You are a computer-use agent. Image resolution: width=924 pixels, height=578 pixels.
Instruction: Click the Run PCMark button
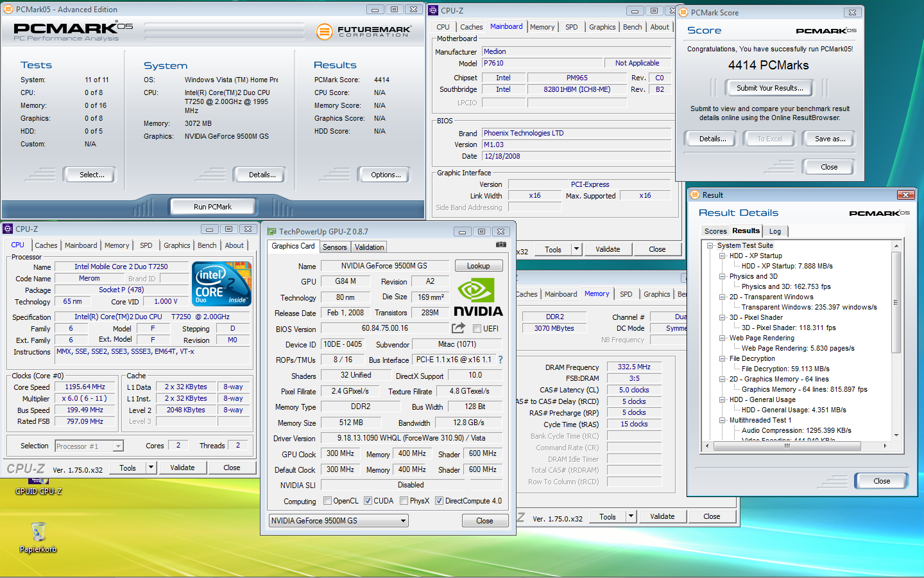pyautogui.click(x=212, y=207)
